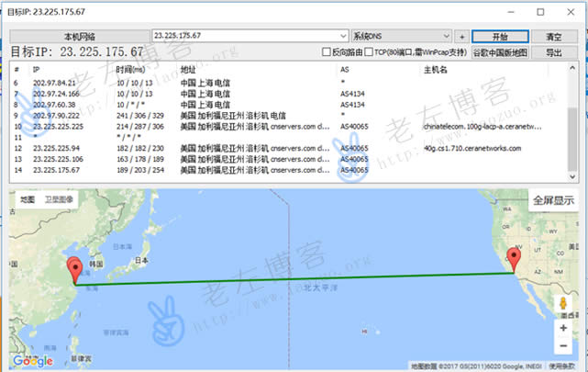588x372 pixels.
Task: Click the Street View pegman icon
Action: 562,303
